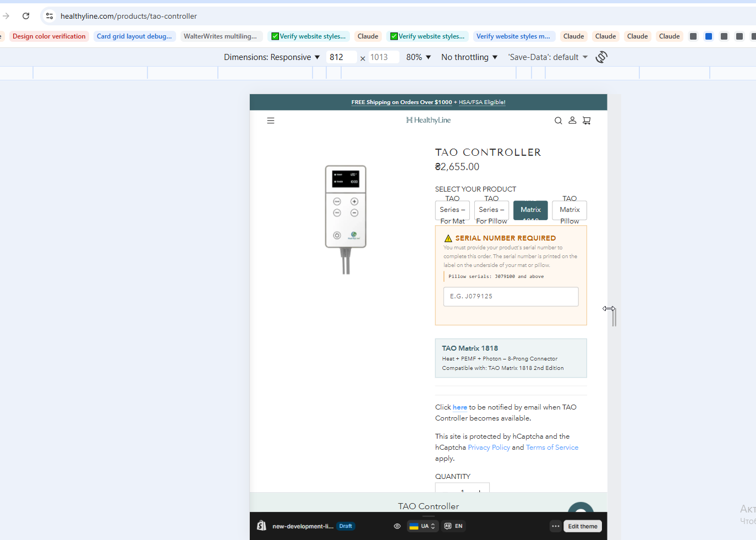Rotate device orientation icon in toolbar

click(601, 57)
